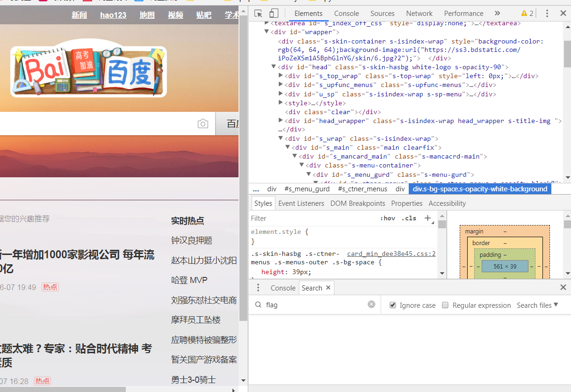Open the Event Listeners tab
This screenshot has height=392, width=571.
(x=301, y=203)
